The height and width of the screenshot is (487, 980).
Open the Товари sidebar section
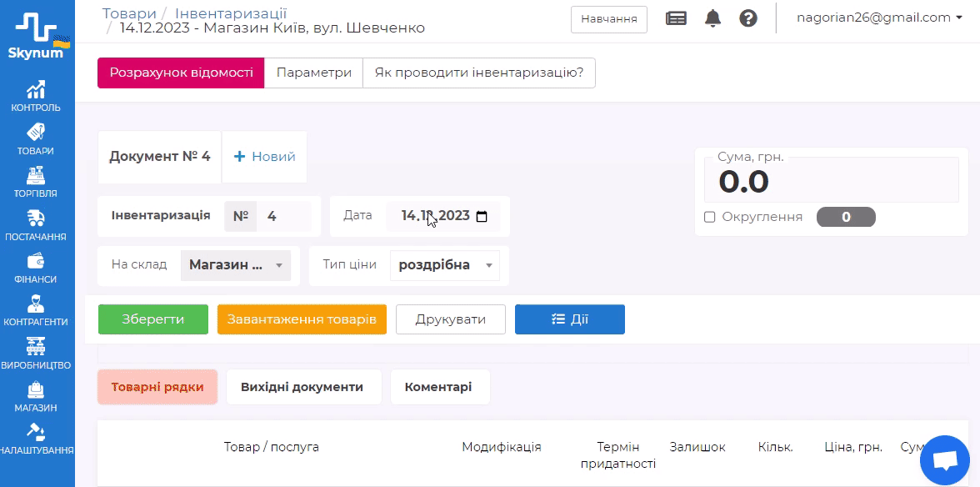pos(36,139)
